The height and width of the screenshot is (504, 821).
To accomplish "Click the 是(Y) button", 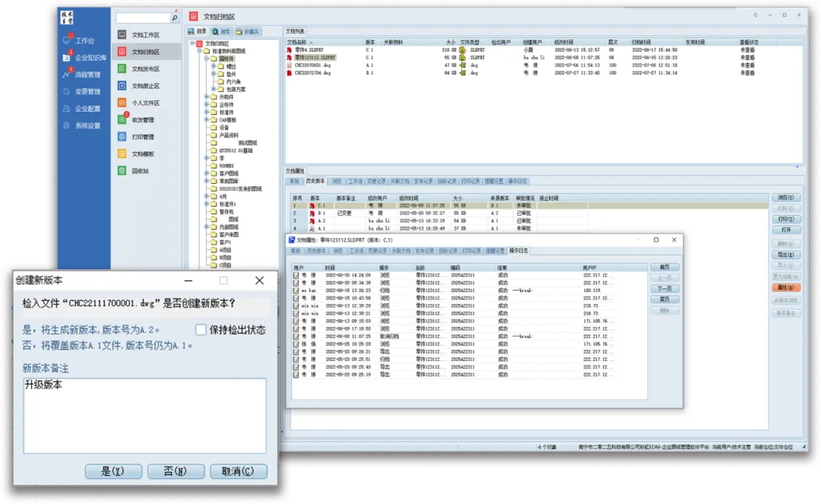I will [113, 471].
